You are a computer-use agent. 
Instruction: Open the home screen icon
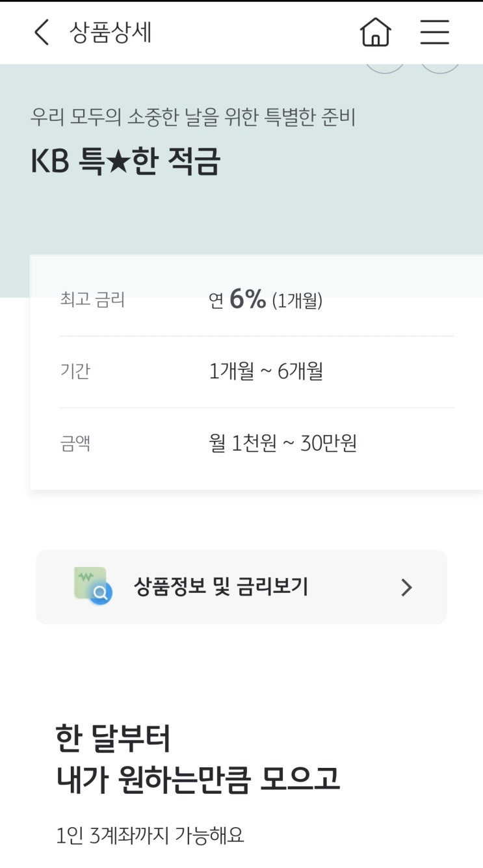(376, 32)
